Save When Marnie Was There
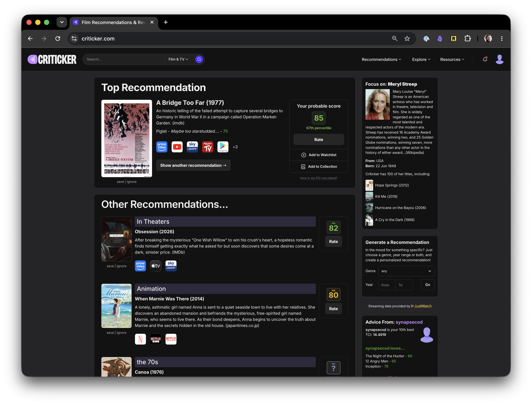The width and height of the screenshot is (532, 405). (110, 333)
